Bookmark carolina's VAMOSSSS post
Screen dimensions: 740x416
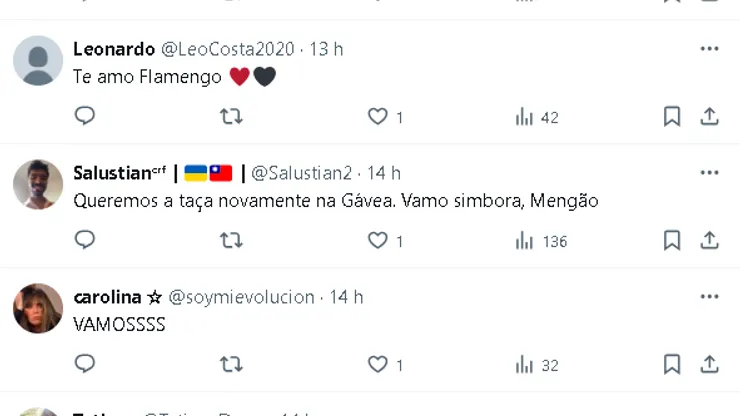[672, 364]
